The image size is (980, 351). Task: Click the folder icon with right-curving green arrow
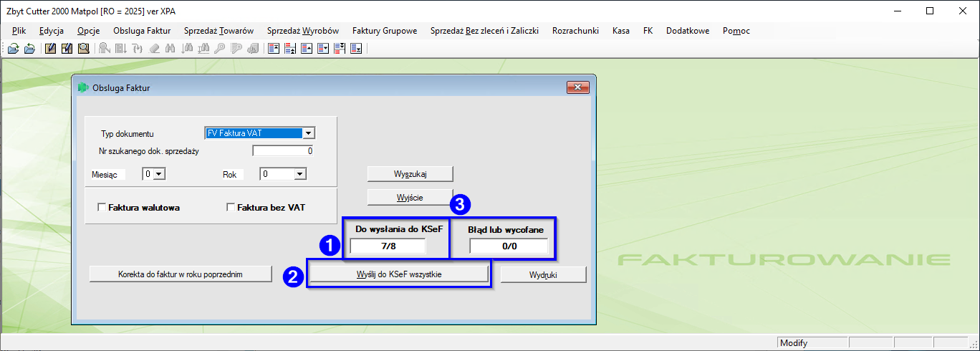[13, 49]
